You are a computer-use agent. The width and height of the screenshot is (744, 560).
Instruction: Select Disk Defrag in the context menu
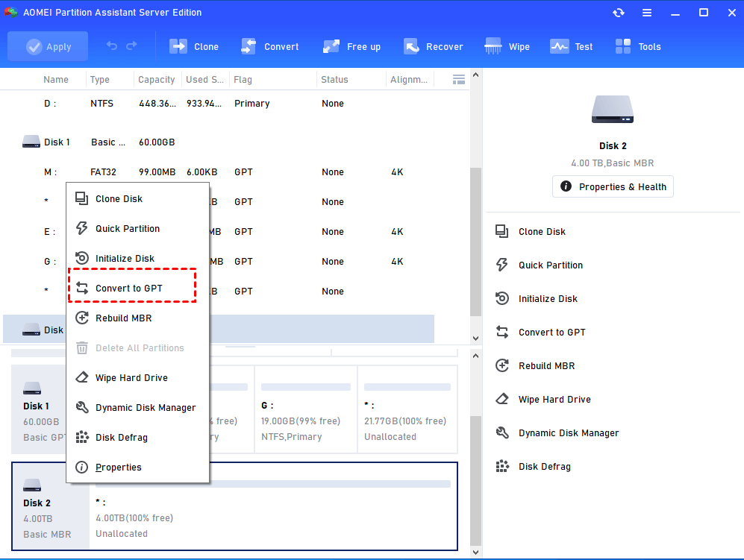click(x=137, y=438)
